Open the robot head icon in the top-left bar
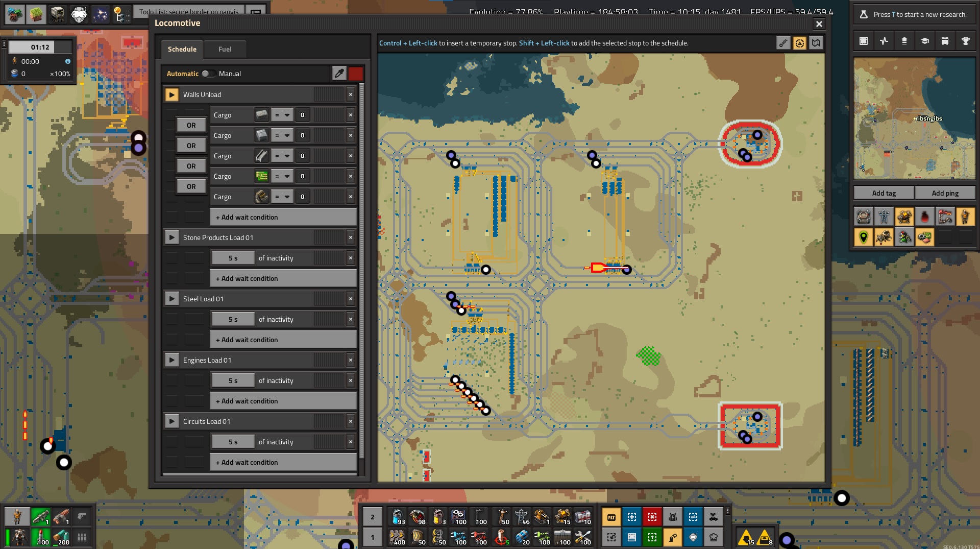 (57, 14)
